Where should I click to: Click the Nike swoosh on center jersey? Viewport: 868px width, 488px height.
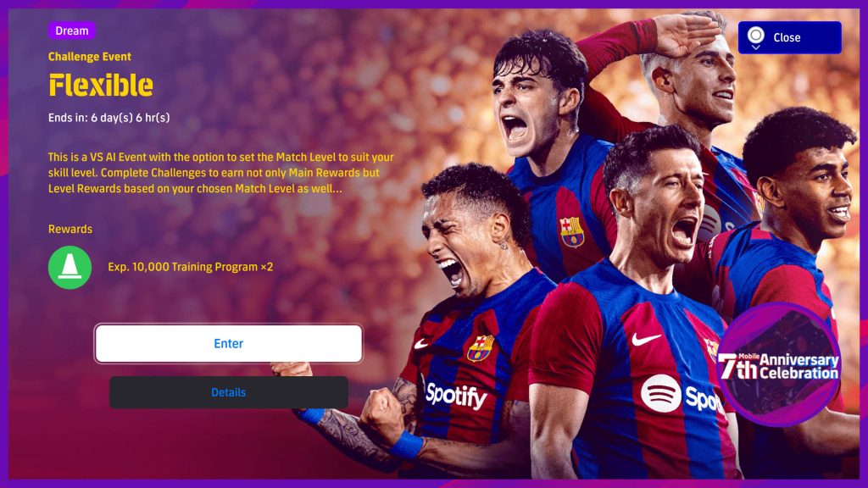tap(646, 338)
